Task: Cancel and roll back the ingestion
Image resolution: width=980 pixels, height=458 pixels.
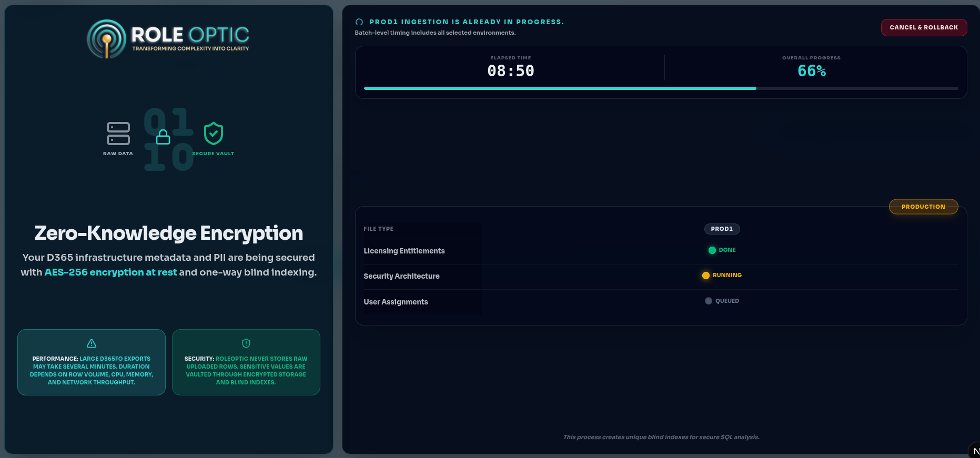Action: click(x=924, y=27)
